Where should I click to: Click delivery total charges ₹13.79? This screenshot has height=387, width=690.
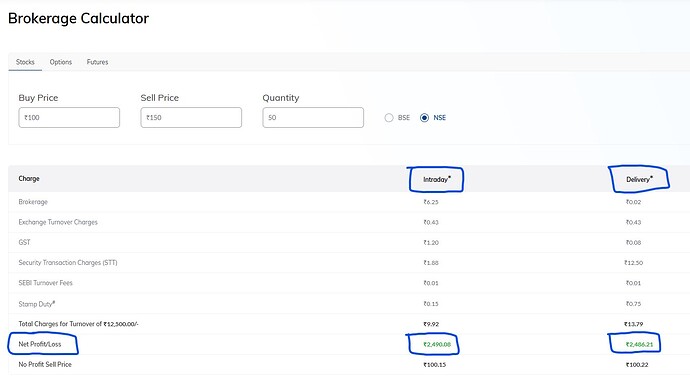[x=633, y=324]
